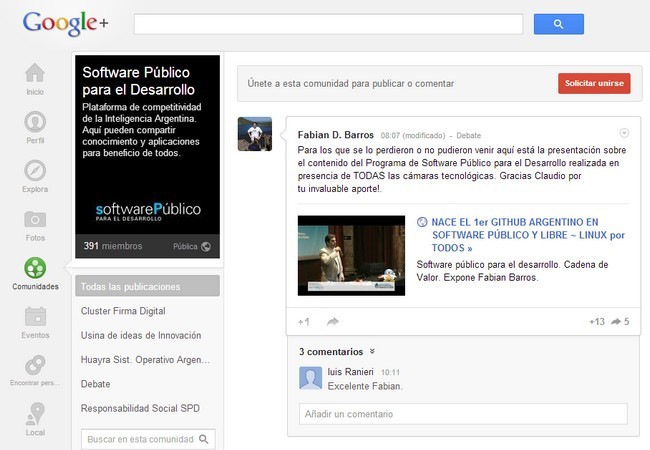Open the Eventos calendar icon

[x=35, y=317]
